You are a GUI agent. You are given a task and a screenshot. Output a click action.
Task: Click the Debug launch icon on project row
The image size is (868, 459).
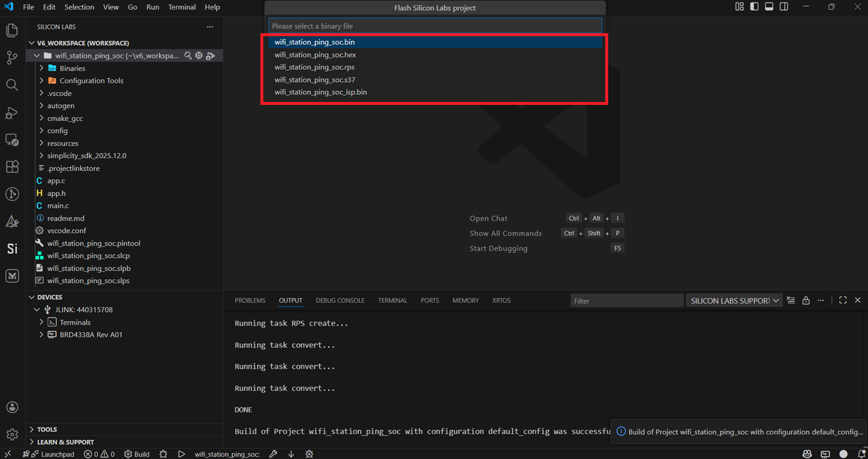click(x=210, y=55)
